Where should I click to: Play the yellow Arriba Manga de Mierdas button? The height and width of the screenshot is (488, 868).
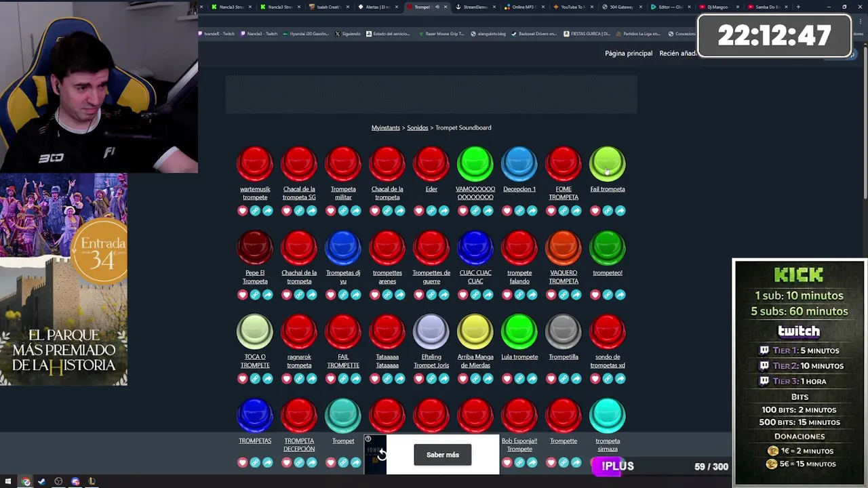475,331
